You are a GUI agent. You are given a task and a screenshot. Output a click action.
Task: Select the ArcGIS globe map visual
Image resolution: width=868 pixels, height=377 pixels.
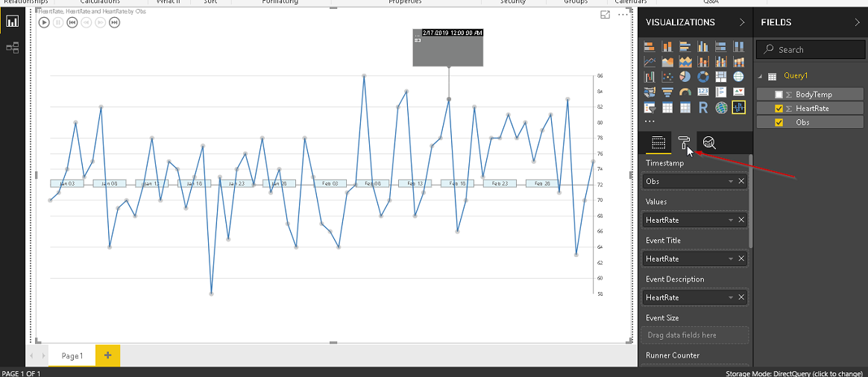tap(721, 108)
